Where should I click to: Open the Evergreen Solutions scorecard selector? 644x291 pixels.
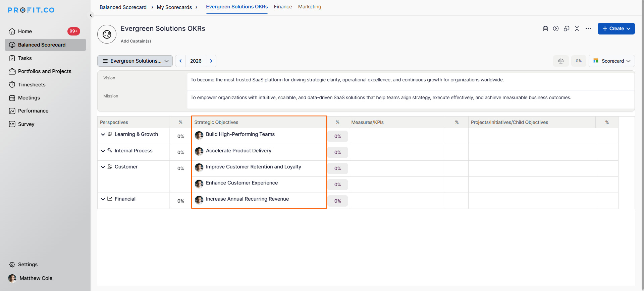[135, 61]
